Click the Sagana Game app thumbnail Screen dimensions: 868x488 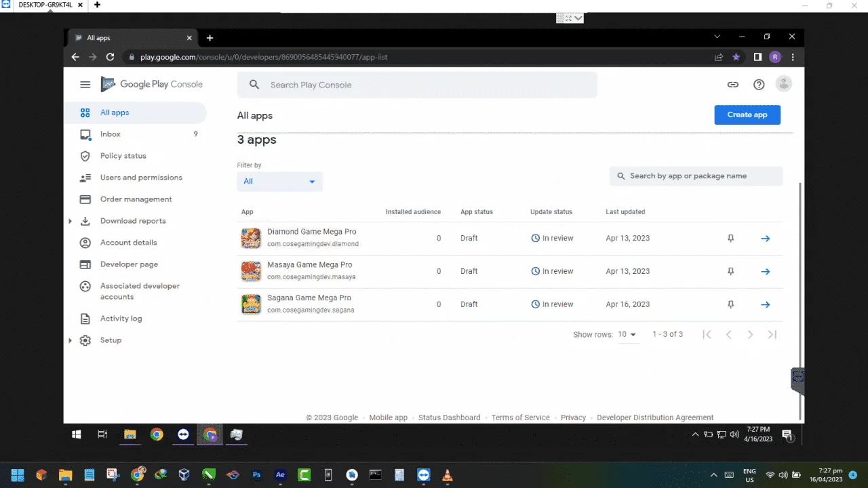pyautogui.click(x=251, y=304)
